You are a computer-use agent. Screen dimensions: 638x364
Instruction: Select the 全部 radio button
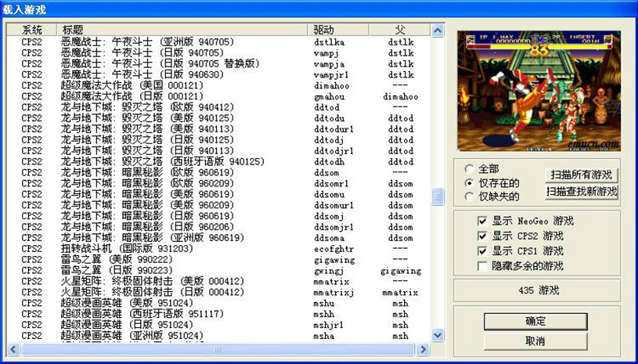pos(470,168)
